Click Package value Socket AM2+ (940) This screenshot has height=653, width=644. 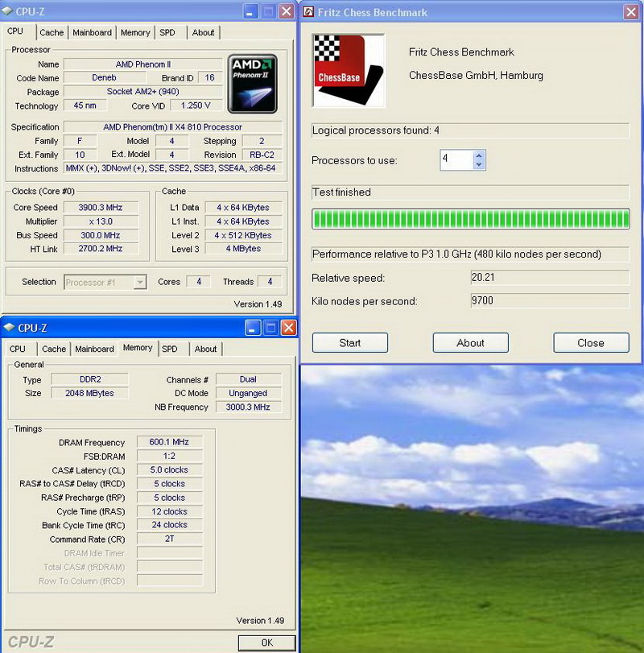pyautogui.click(x=142, y=92)
